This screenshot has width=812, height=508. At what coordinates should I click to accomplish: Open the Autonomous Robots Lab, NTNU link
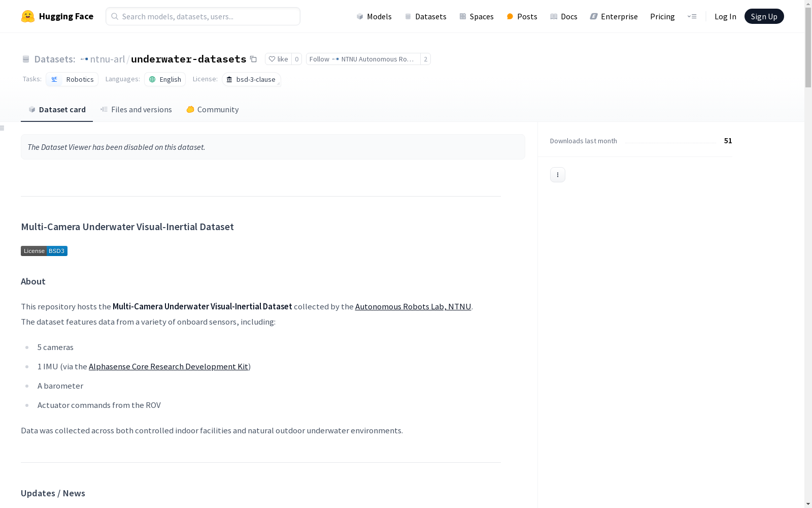413,306
